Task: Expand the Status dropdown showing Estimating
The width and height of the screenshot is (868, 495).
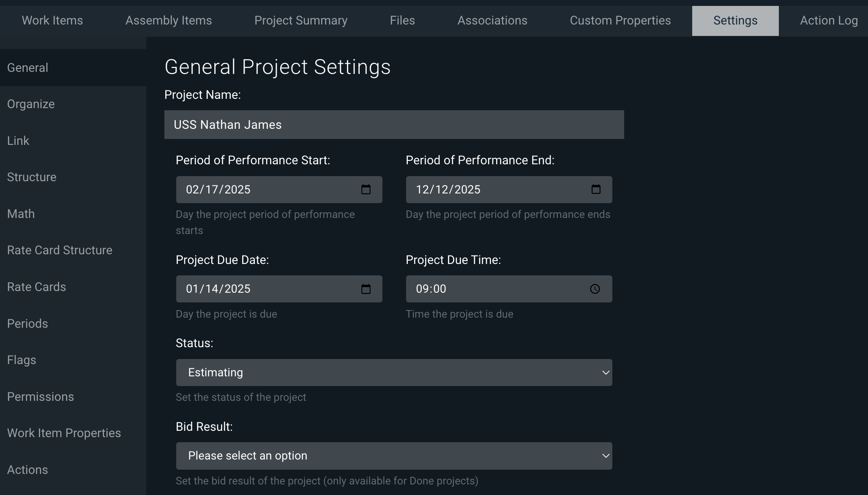Action: [x=393, y=373]
